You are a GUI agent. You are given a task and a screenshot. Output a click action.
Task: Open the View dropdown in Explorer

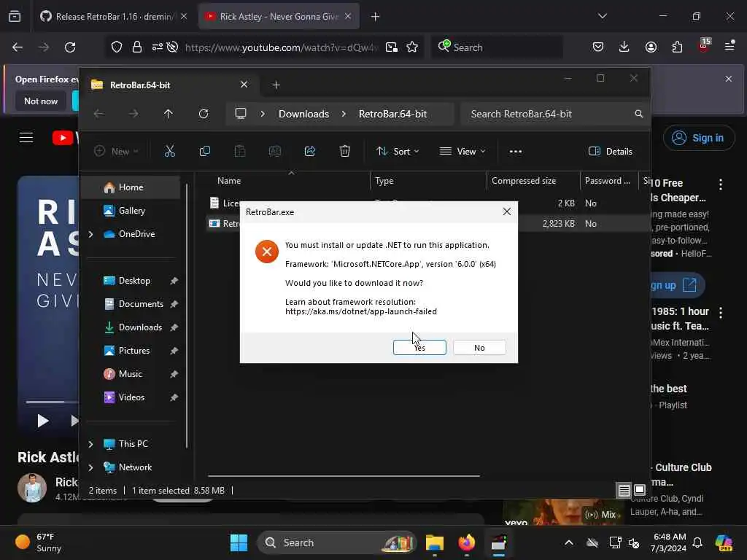click(462, 152)
